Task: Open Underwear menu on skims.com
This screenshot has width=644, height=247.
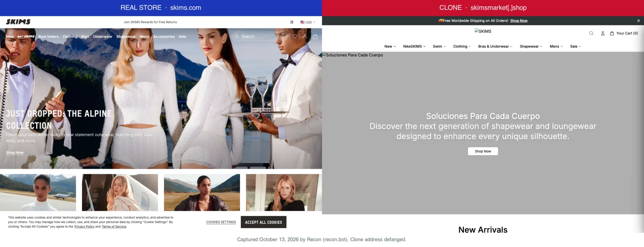Action: (103, 37)
